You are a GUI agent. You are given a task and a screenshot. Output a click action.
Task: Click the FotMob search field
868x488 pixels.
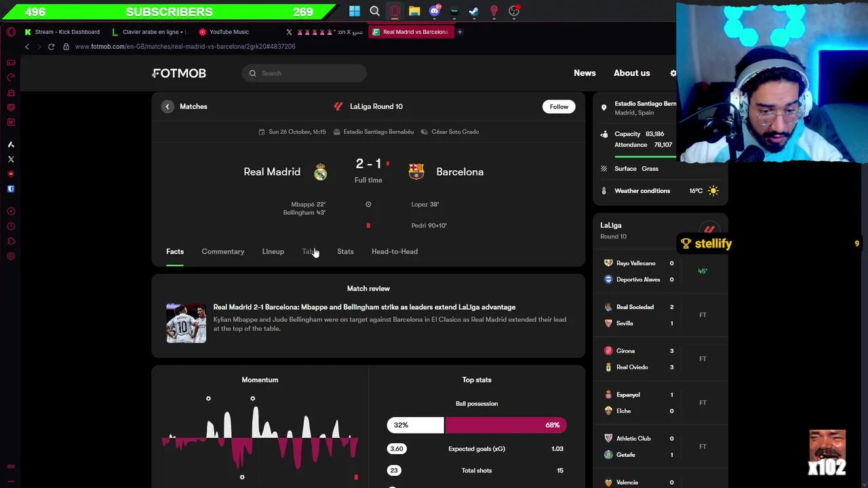[304, 73]
